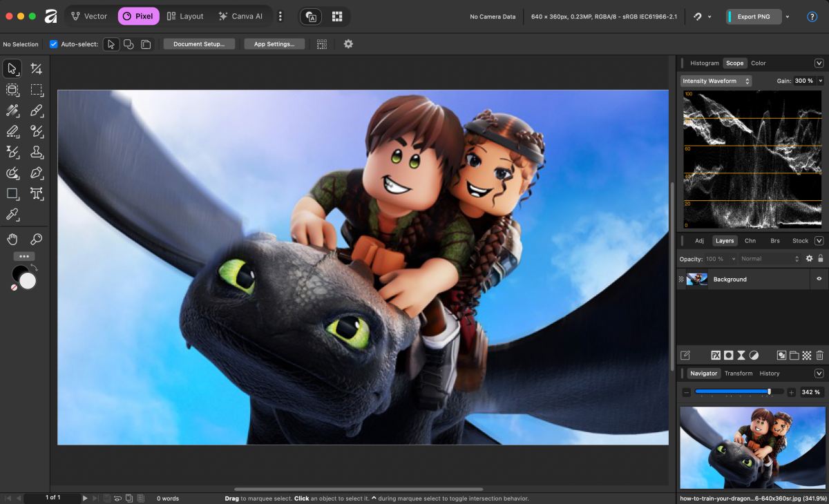
Task: Switch to the Hand pan tool
Action: coord(12,240)
